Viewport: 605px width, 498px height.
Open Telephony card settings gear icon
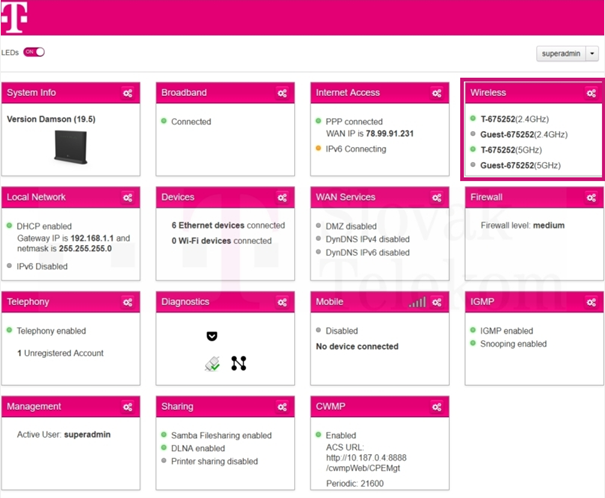[128, 302]
